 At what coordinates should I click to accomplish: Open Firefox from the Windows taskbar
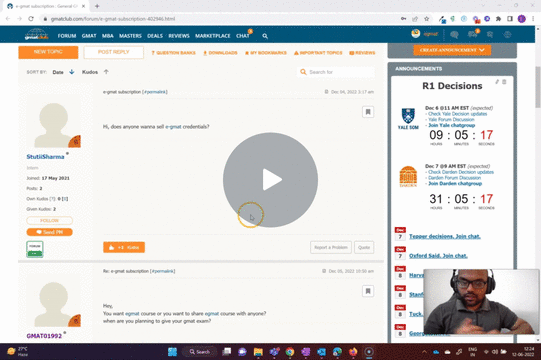click(353, 352)
